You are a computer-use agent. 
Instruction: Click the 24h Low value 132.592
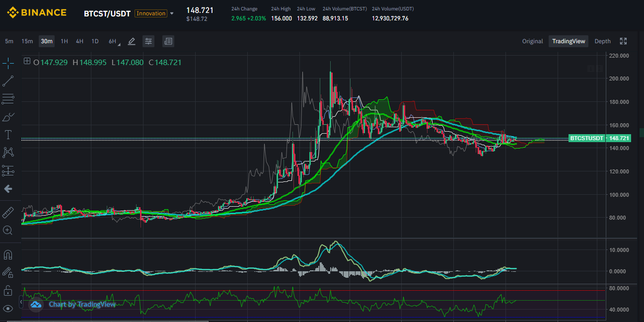click(307, 18)
